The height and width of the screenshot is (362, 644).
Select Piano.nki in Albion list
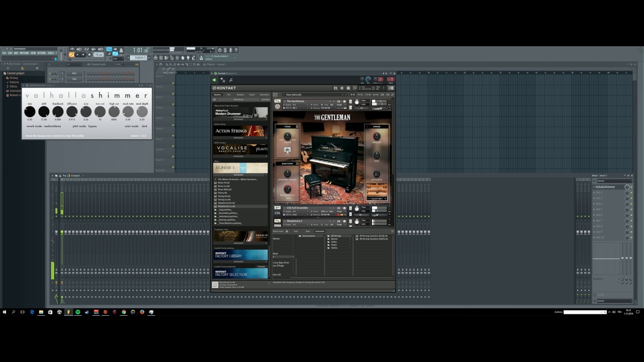tap(222, 193)
